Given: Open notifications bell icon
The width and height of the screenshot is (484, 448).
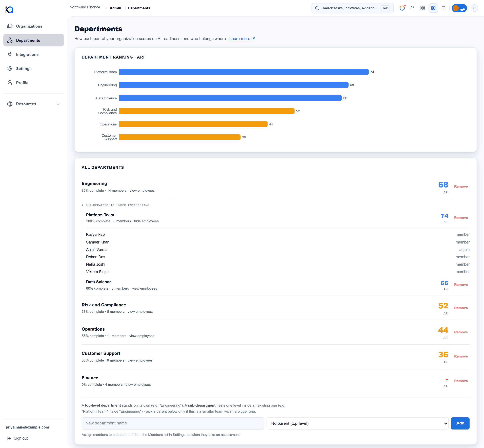Looking at the screenshot, I should point(412,8).
